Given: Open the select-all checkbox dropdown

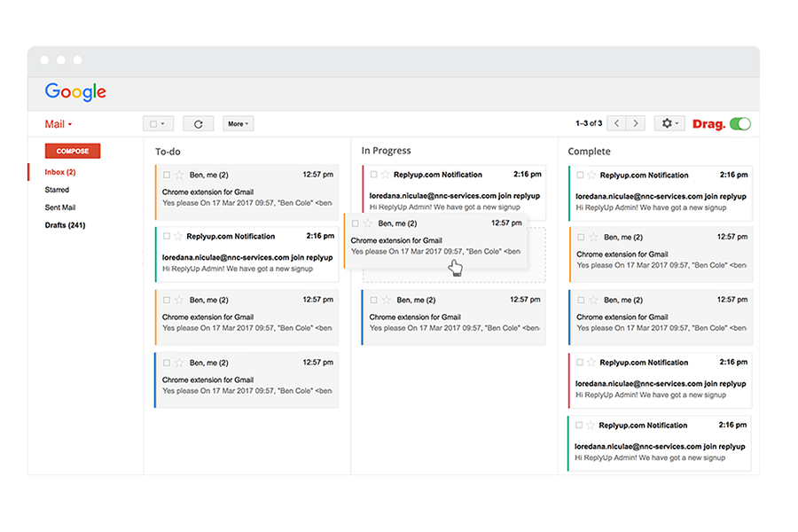Looking at the screenshot, I should tap(158, 124).
